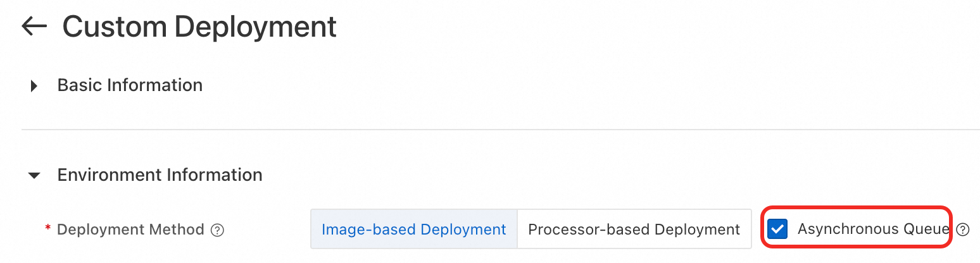Click the Custom Deployment page title

click(x=199, y=27)
